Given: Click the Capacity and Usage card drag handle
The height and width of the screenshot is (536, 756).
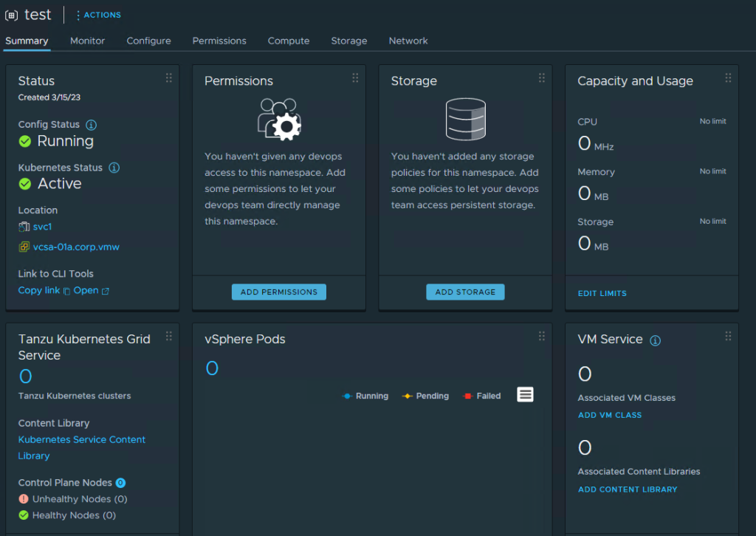Looking at the screenshot, I should (x=728, y=78).
